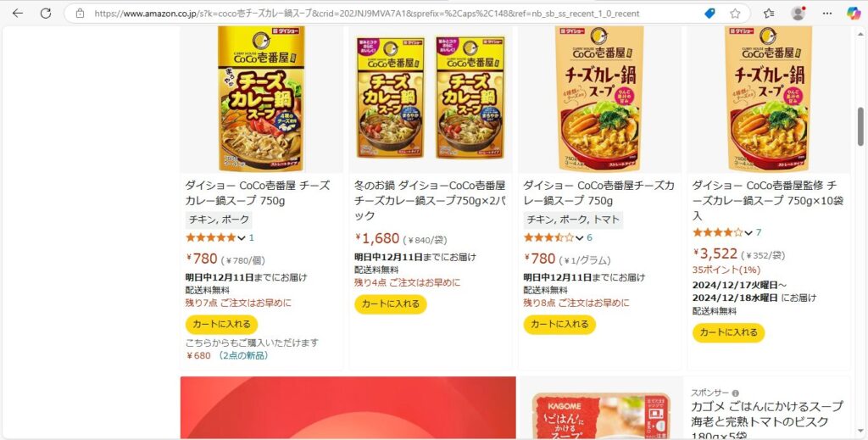Viewport: 868px width, 440px height.
Task: Open the two-pack product image thumbnail
Action: 431,97
